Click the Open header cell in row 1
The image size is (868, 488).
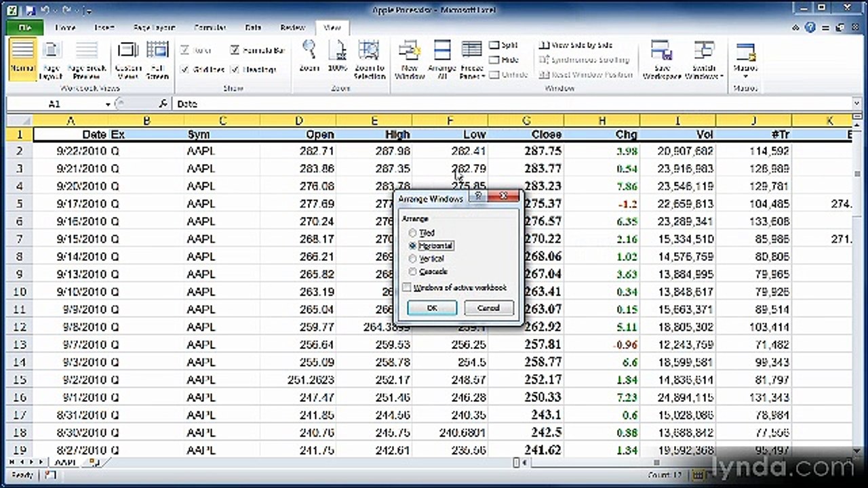click(299, 135)
